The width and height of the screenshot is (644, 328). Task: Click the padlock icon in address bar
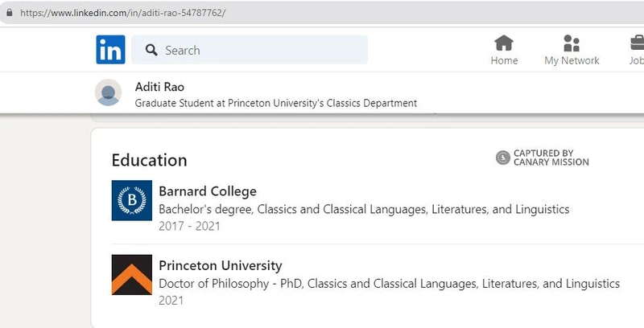point(10,13)
